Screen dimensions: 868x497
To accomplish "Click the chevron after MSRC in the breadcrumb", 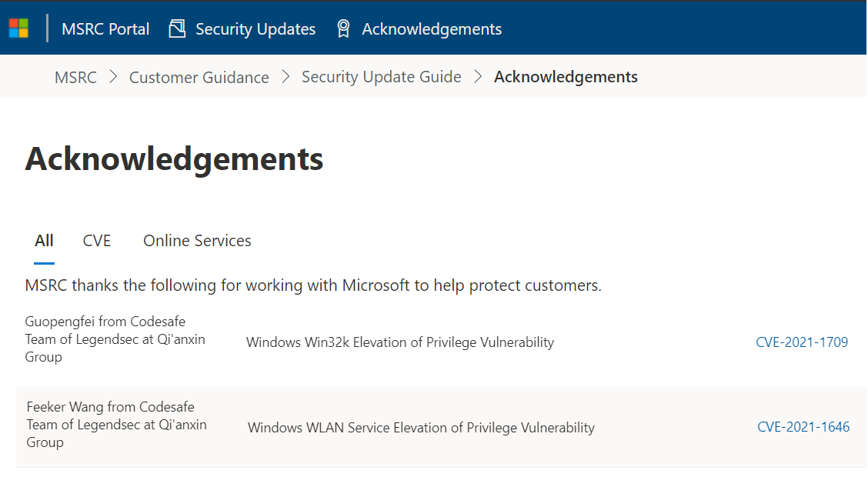I will [113, 77].
